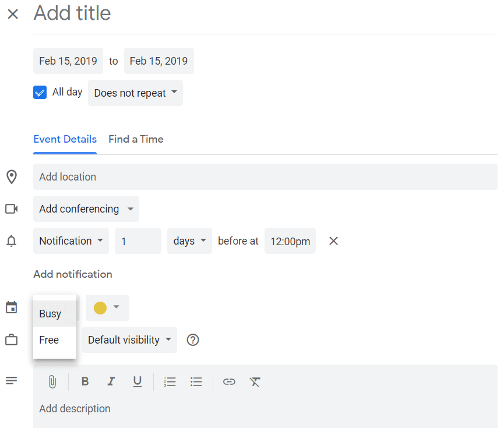This screenshot has width=504, height=428.
Task: Click the notification bell icon
Action: click(12, 241)
